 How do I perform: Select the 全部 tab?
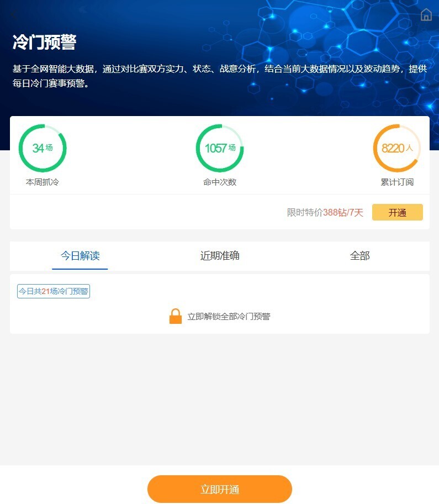click(359, 256)
